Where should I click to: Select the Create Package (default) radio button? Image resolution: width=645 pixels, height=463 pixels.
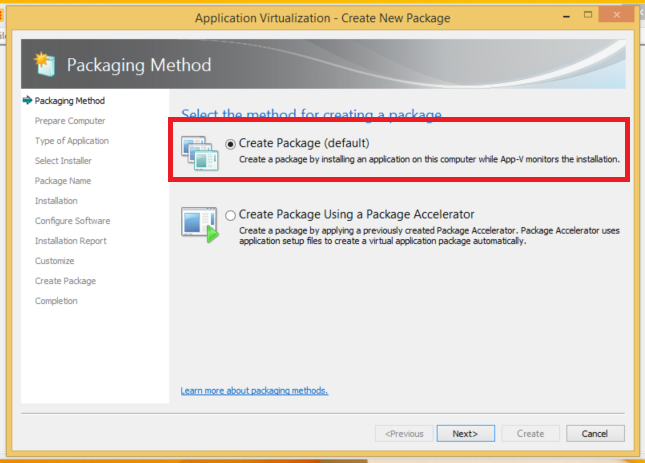[x=231, y=144]
